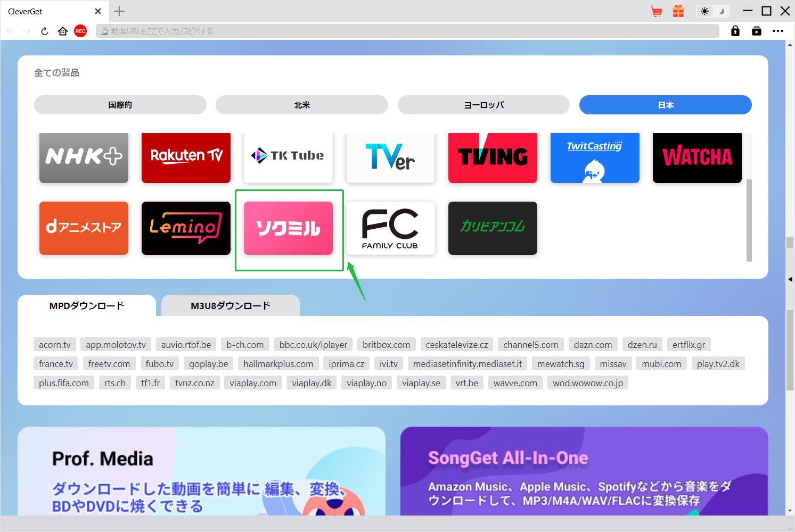This screenshot has width=795, height=532.
Task: Click the wod.wowow.co.jp site link
Action: coord(588,383)
